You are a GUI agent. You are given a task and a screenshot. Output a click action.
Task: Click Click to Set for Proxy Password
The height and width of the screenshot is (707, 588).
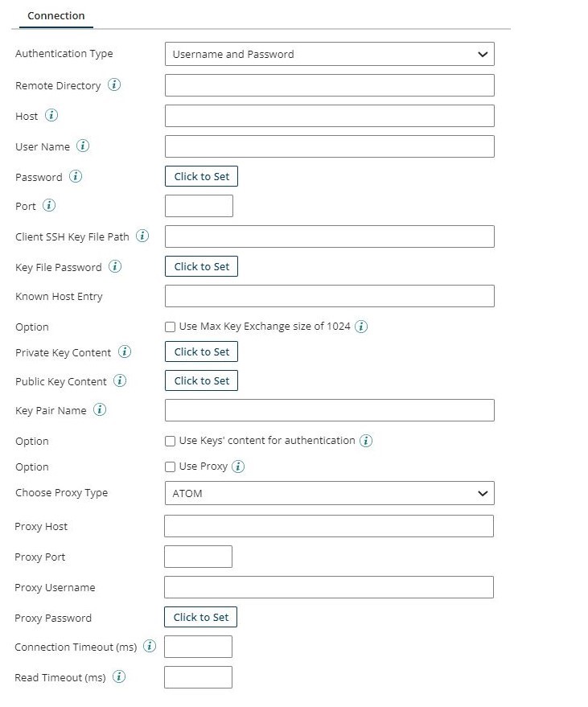(200, 617)
